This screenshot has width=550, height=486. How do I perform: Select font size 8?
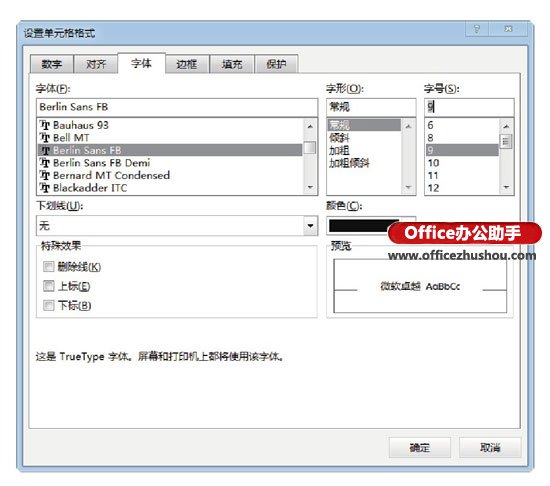coord(462,138)
